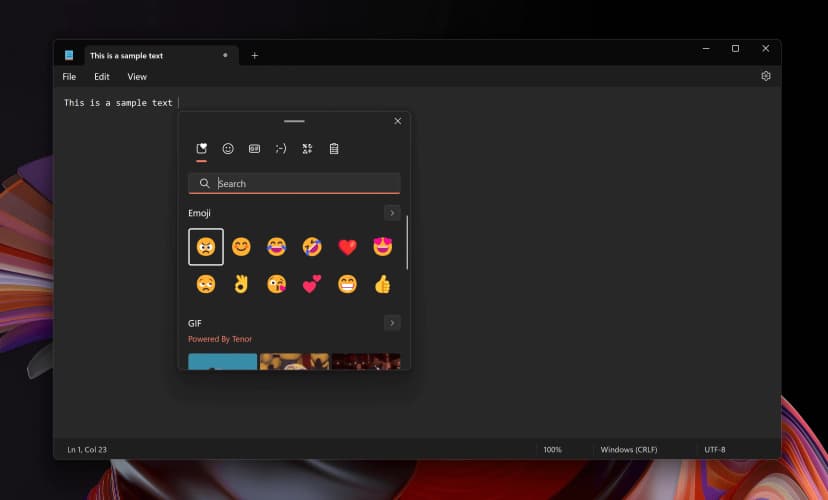Screen dimensions: 828x500
Task: Click the UTF-8 encoding indicator
Action: 715,449
